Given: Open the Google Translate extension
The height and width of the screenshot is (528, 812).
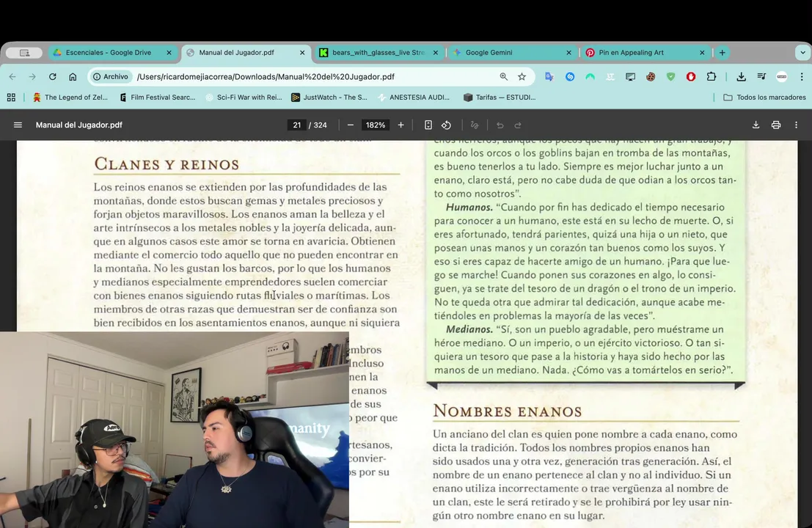Looking at the screenshot, I should (549, 76).
